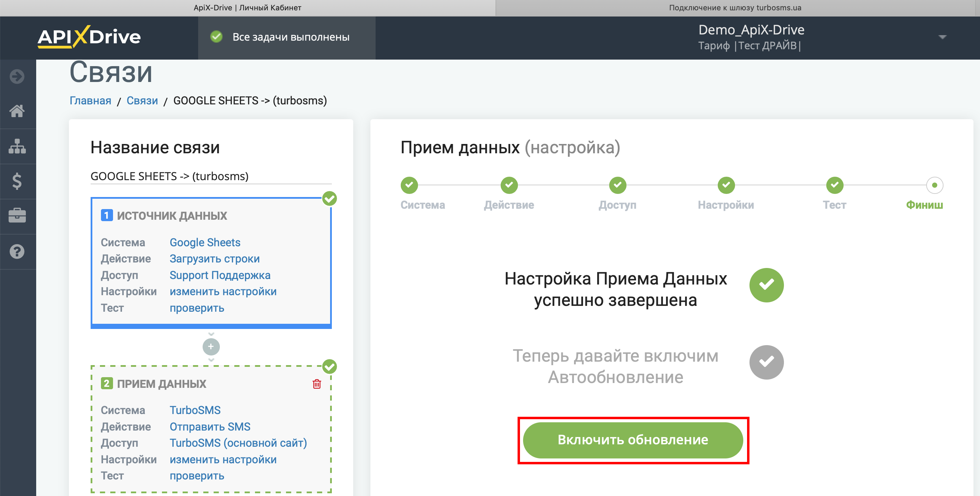Click 'Все задачи выполнены' status panel
Image resolution: width=980 pixels, height=496 pixels.
coord(286,37)
